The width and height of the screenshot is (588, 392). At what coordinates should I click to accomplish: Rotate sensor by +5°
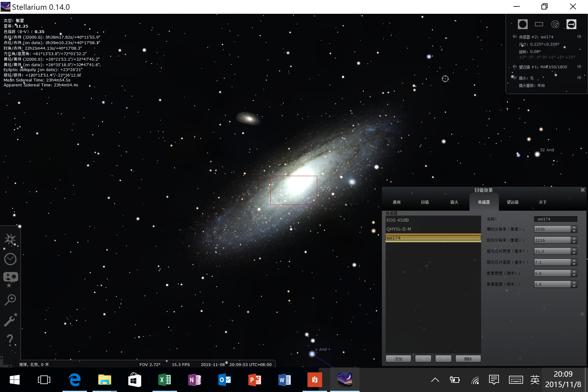(560, 57)
